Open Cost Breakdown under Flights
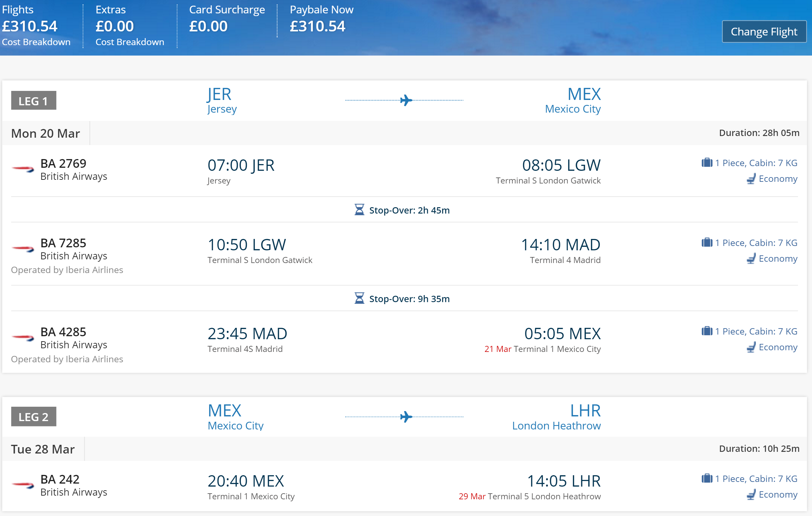 (x=36, y=42)
